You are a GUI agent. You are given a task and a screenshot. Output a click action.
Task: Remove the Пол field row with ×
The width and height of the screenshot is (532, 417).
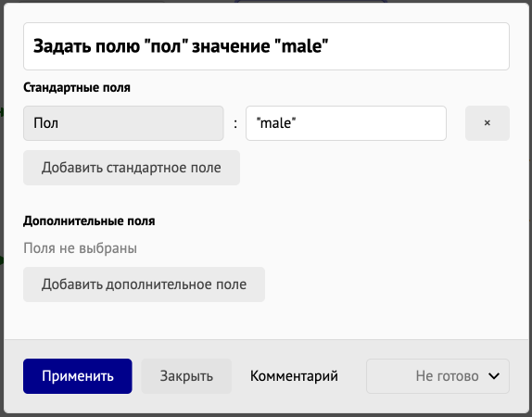point(488,123)
